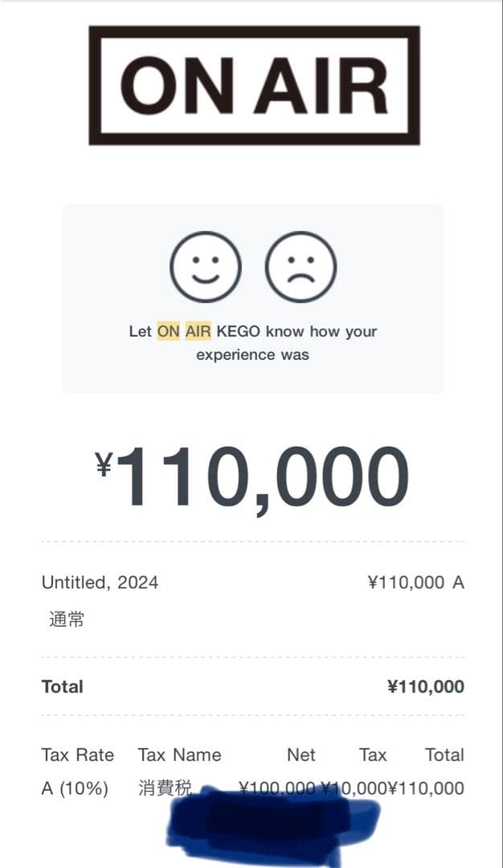Click the "¥110,000 A" line item price
503x868 pixels.
(415, 583)
